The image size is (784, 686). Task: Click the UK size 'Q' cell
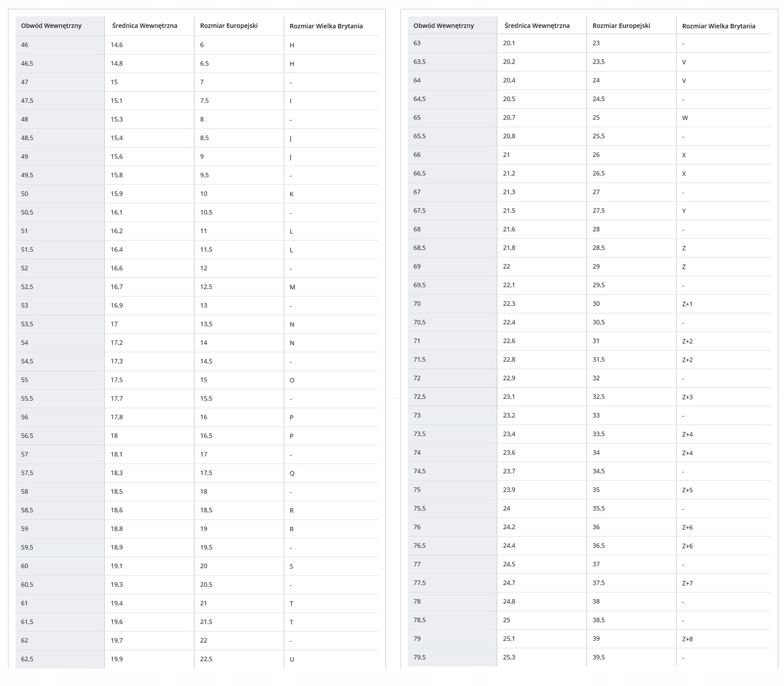point(292,473)
